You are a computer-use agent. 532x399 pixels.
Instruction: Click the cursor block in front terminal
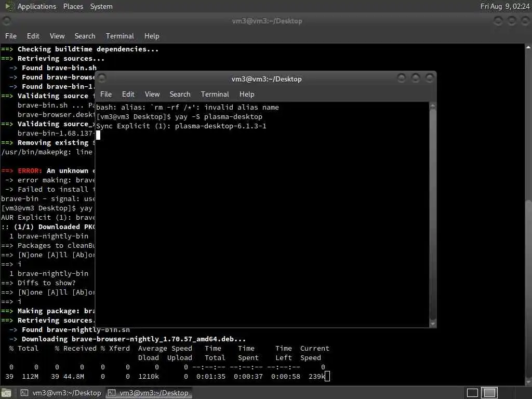pos(98,135)
